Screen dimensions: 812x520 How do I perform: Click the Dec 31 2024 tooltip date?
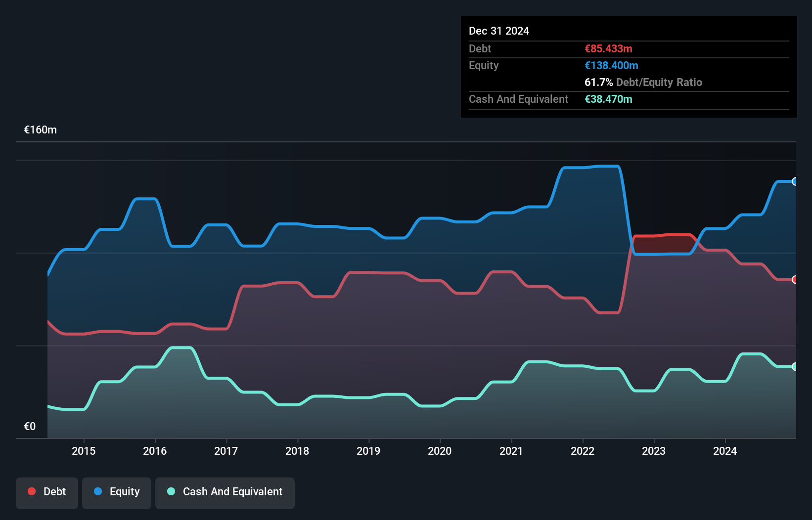point(499,31)
